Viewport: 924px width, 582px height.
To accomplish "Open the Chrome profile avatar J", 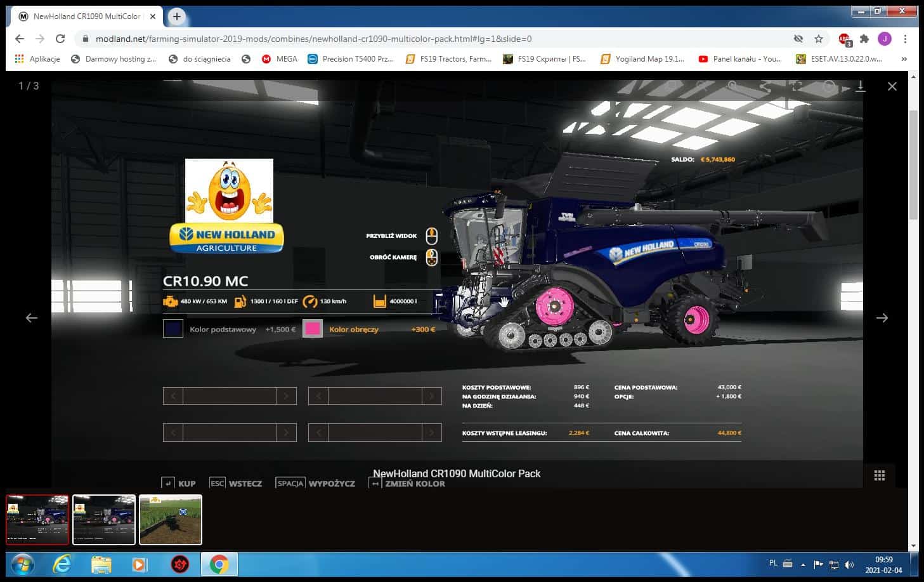I will point(884,39).
